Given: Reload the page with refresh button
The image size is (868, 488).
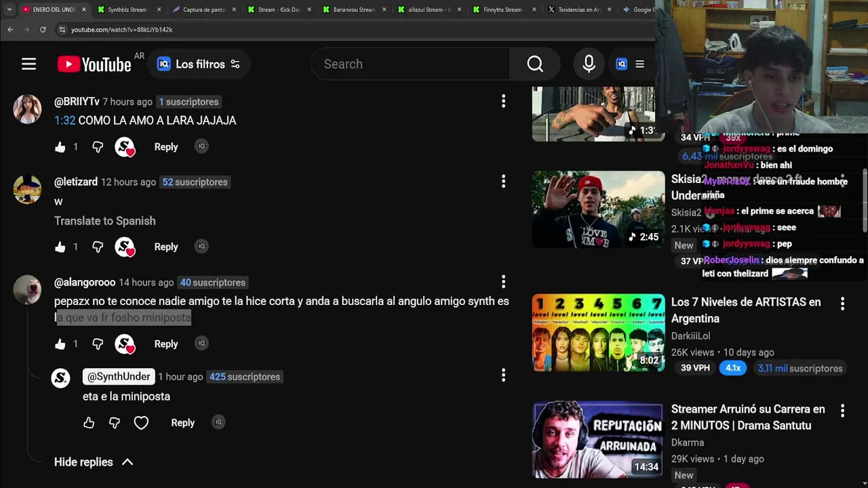Looking at the screenshot, I should click(x=43, y=30).
